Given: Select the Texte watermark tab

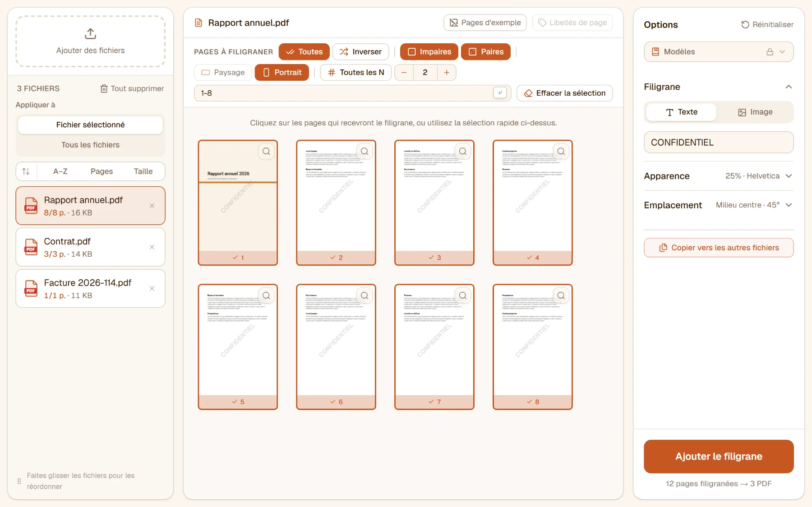Looking at the screenshot, I should click(681, 112).
